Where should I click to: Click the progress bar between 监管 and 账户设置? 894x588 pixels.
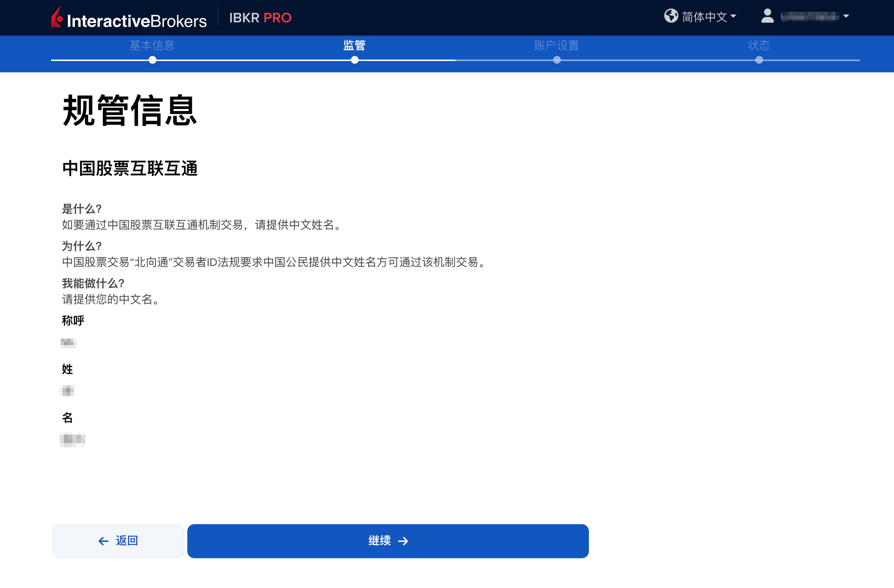click(454, 59)
